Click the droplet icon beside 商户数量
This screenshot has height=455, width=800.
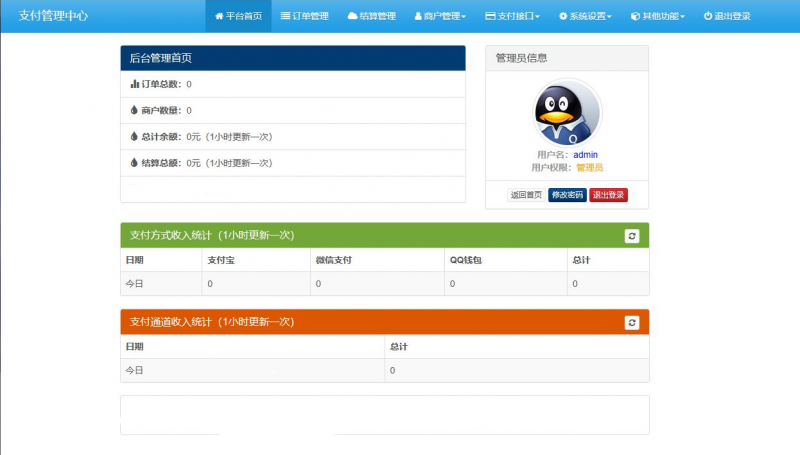(x=135, y=110)
